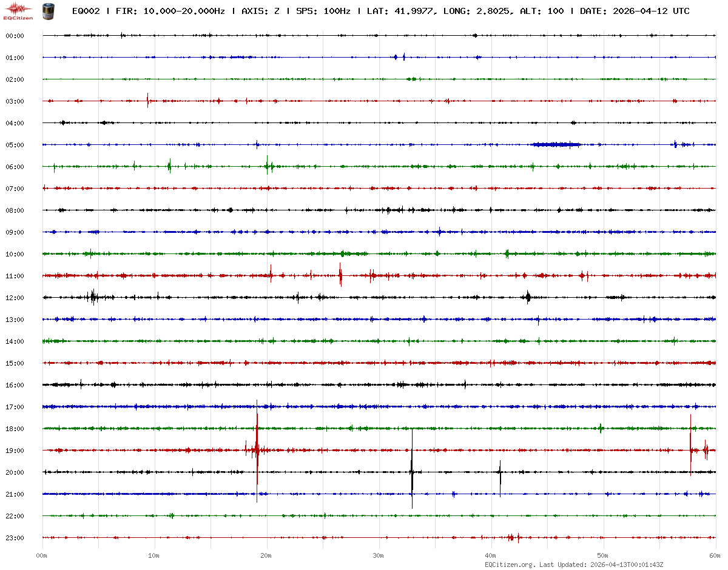Click the seismometer sensor icon beside the logo
The height and width of the screenshot is (570, 728).
coord(47,10)
